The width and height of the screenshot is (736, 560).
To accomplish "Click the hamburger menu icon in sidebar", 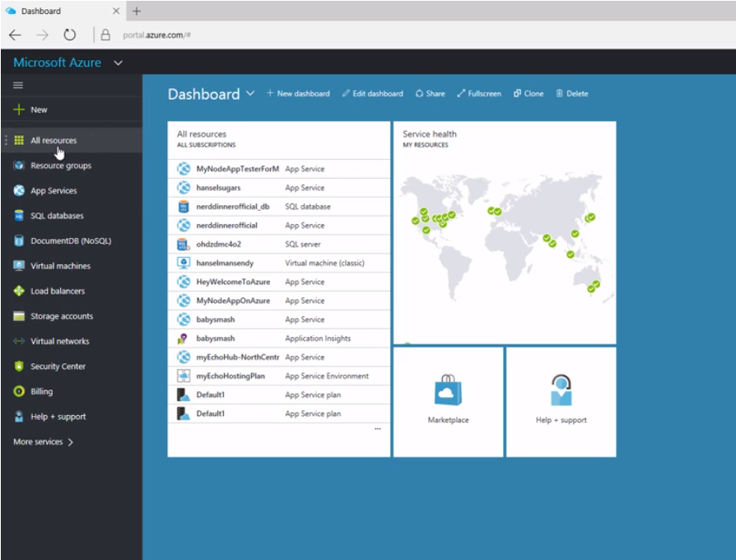I will 18,85.
